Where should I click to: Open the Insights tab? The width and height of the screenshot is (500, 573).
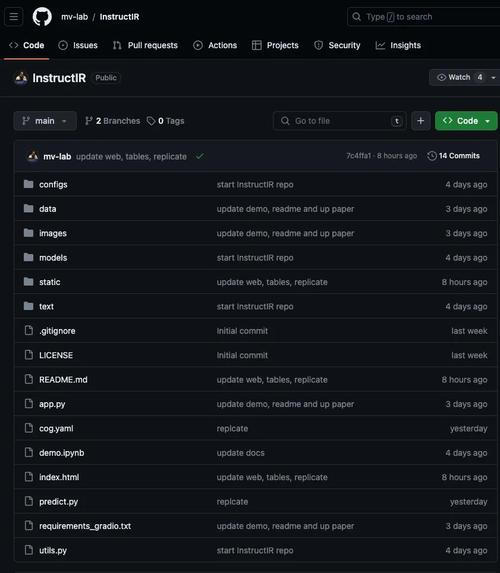pyautogui.click(x=398, y=45)
